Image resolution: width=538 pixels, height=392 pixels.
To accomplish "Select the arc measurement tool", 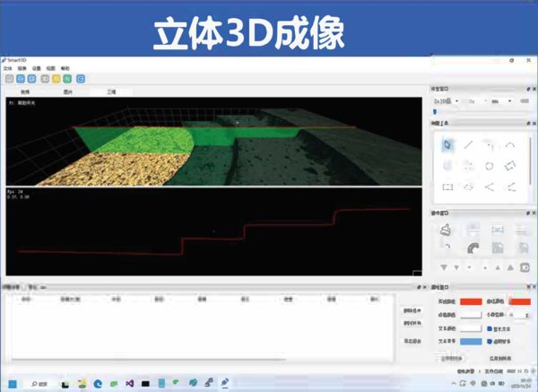I will [510, 145].
